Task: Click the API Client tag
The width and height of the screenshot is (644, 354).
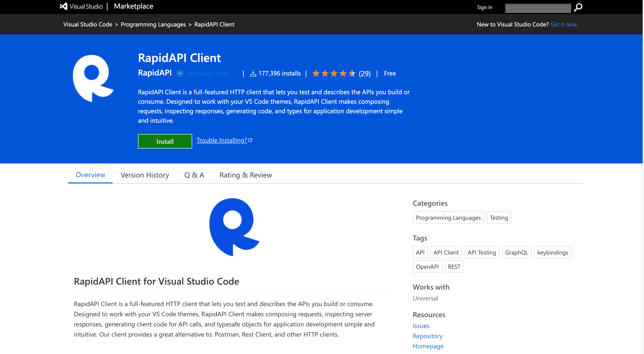Action: (446, 252)
